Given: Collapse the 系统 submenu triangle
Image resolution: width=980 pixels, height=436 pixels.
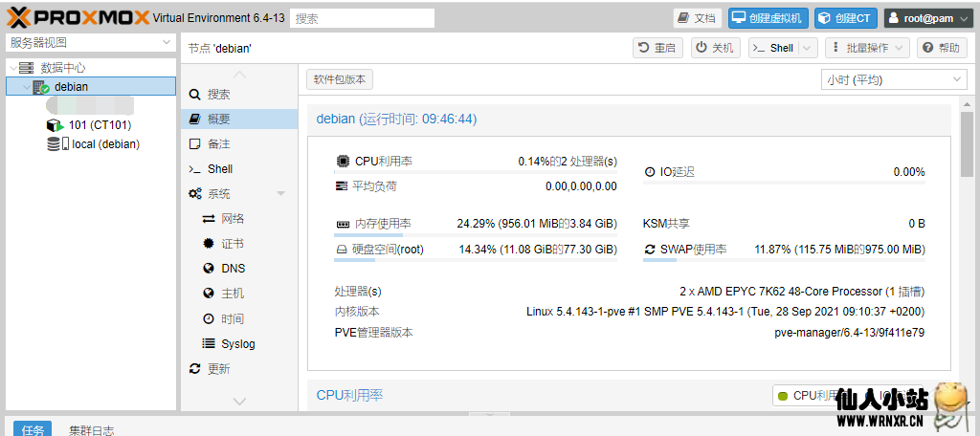Looking at the screenshot, I should coord(280,194).
